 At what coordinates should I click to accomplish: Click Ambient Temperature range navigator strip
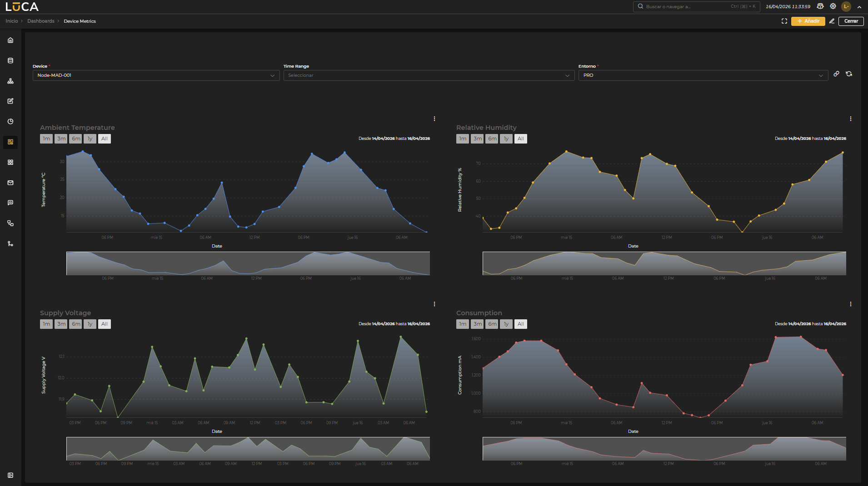[248, 263]
